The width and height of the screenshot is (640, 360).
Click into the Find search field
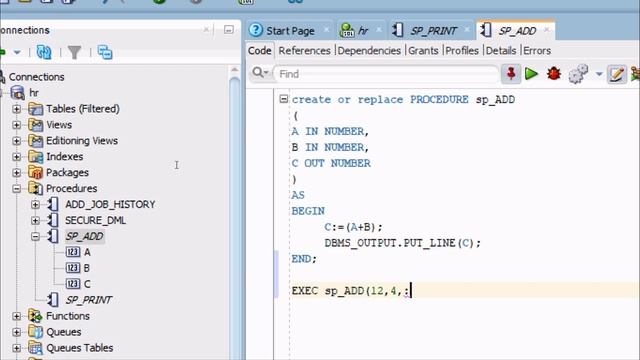pos(386,74)
